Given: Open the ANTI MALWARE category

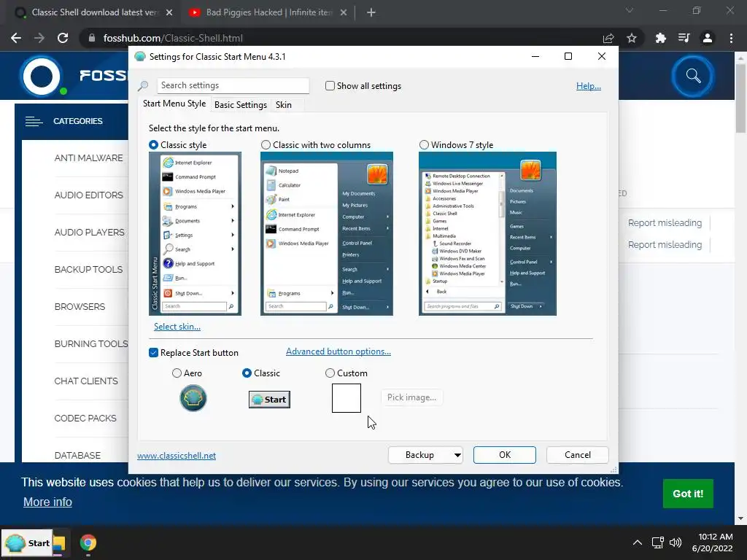Looking at the screenshot, I should point(88,158).
